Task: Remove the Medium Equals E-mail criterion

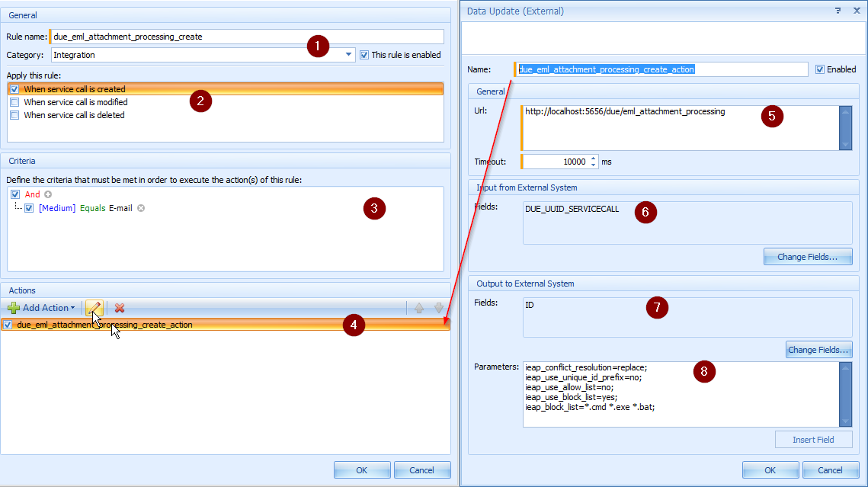Action: (x=140, y=208)
